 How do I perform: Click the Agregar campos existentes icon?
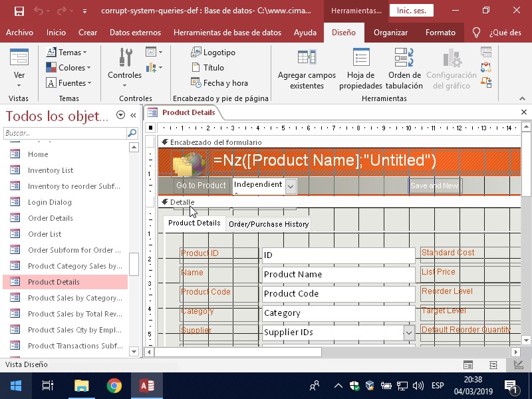click(x=307, y=58)
